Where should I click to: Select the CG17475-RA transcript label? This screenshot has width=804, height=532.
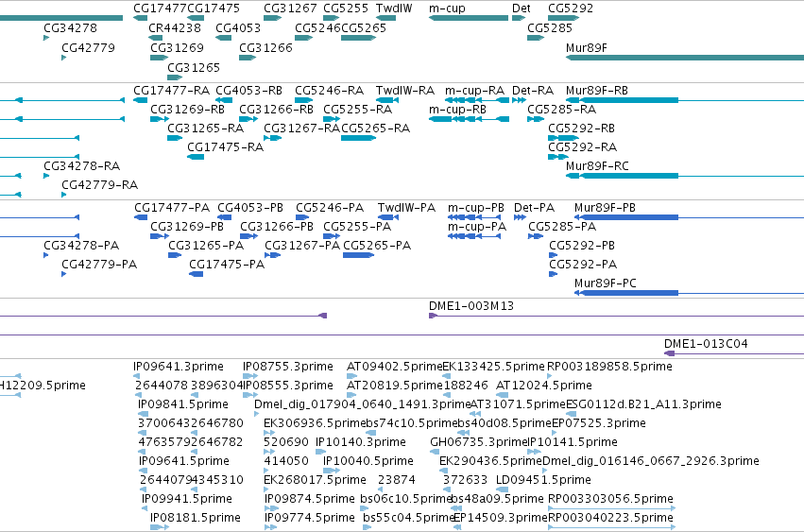pos(226,147)
